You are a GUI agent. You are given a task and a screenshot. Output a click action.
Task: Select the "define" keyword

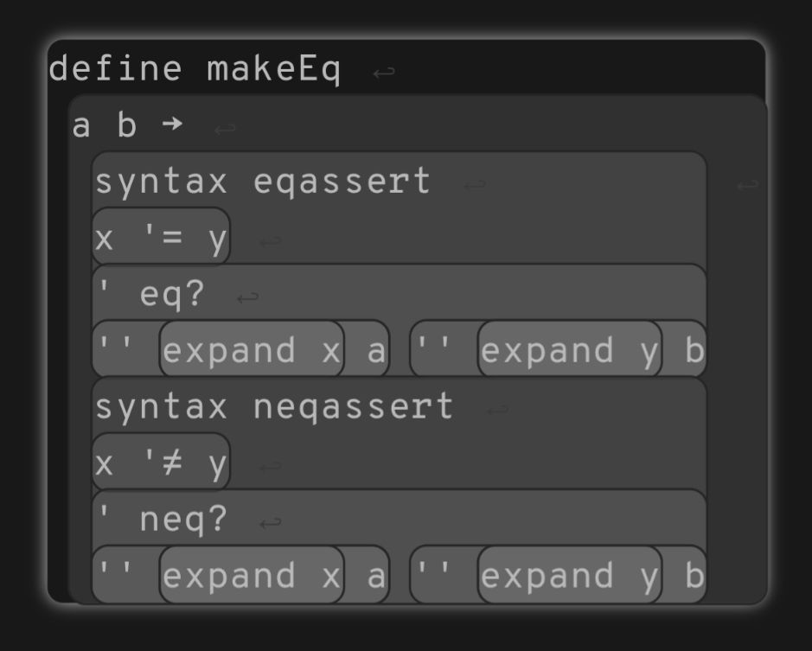115,69
